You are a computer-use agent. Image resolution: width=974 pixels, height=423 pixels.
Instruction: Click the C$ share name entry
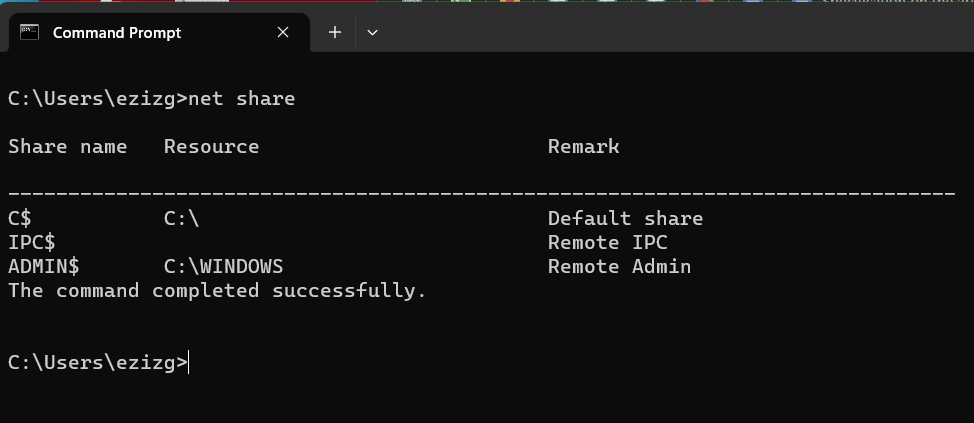click(x=20, y=218)
